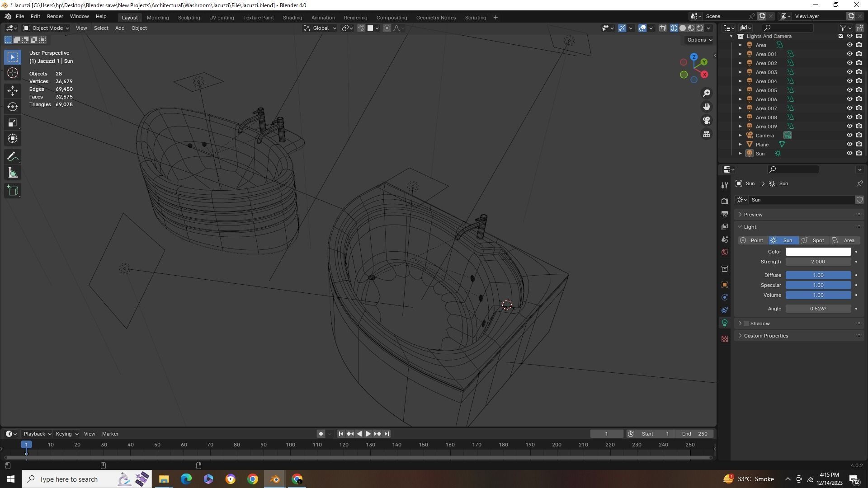Image resolution: width=868 pixels, height=488 pixels.
Task: Hide the Sun light in viewport
Action: click(x=849, y=154)
